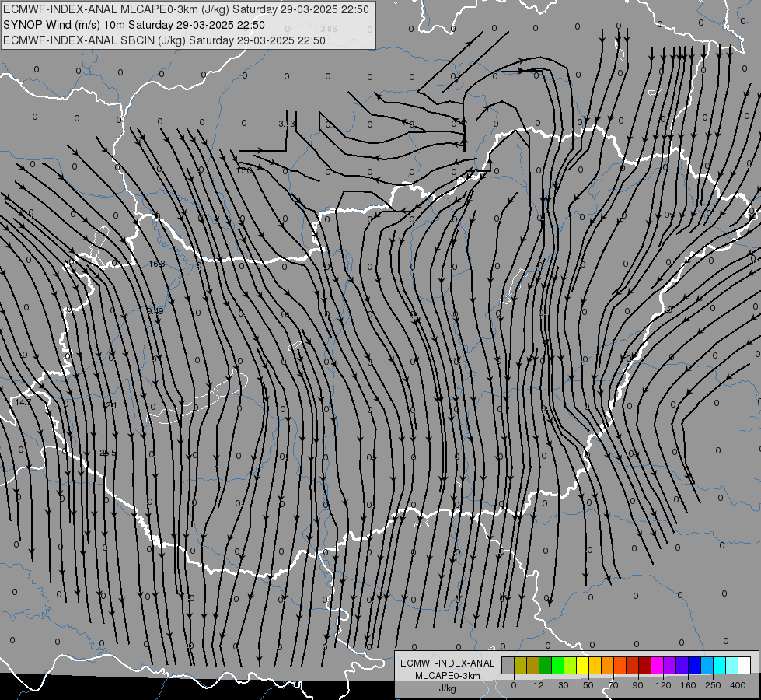Viewport: 761px width, 700px height.
Task: Select the magenta legend swatch
Action: [658, 665]
